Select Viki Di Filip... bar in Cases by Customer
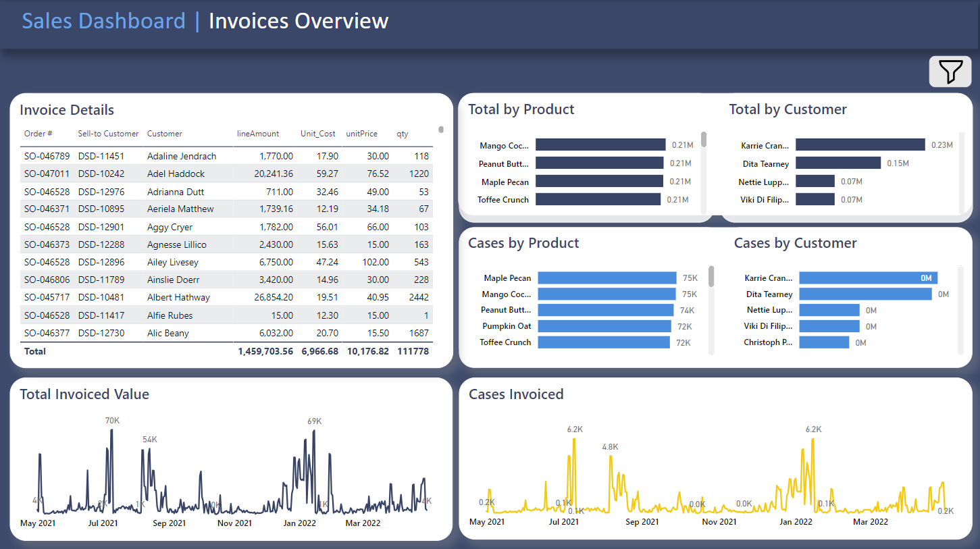This screenshot has width=980, height=549. tap(829, 326)
